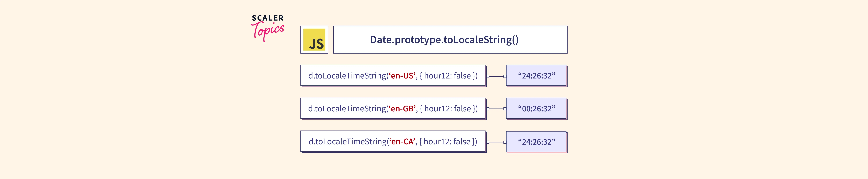The width and height of the screenshot is (868, 179).
Task: Select the red 'en-US' locale text
Action: pyautogui.click(x=402, y=76)
